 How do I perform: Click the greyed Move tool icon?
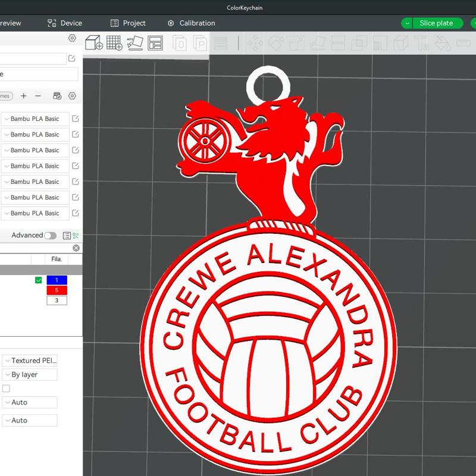pyautogui.click(x=255, y=43)
